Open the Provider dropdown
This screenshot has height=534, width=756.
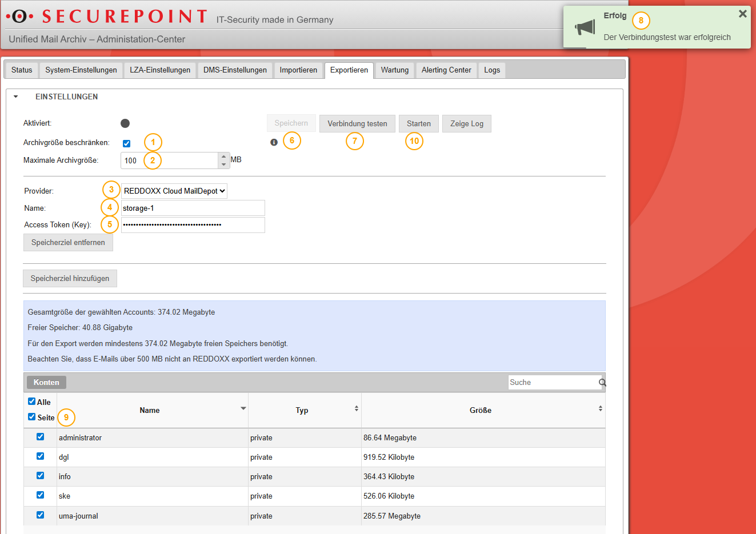click(x=174, y=191)
